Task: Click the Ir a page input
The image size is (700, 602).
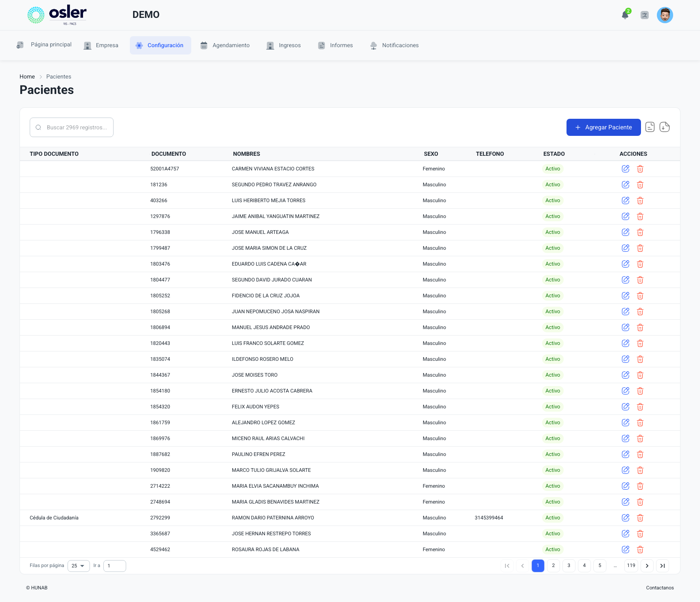Action: click(115, 566)
